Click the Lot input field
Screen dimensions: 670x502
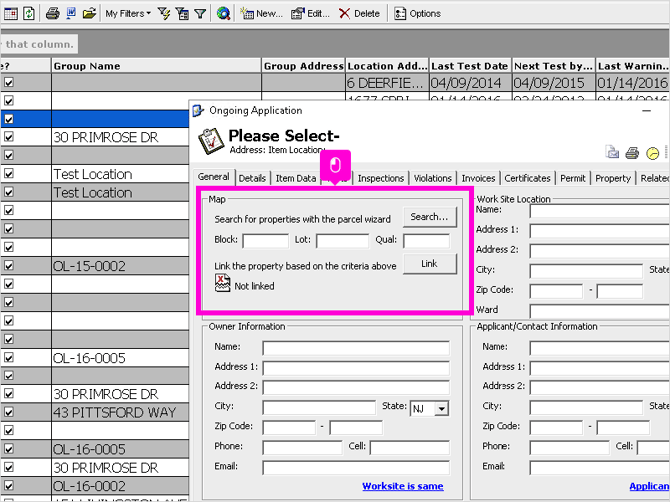click(342, 241)
